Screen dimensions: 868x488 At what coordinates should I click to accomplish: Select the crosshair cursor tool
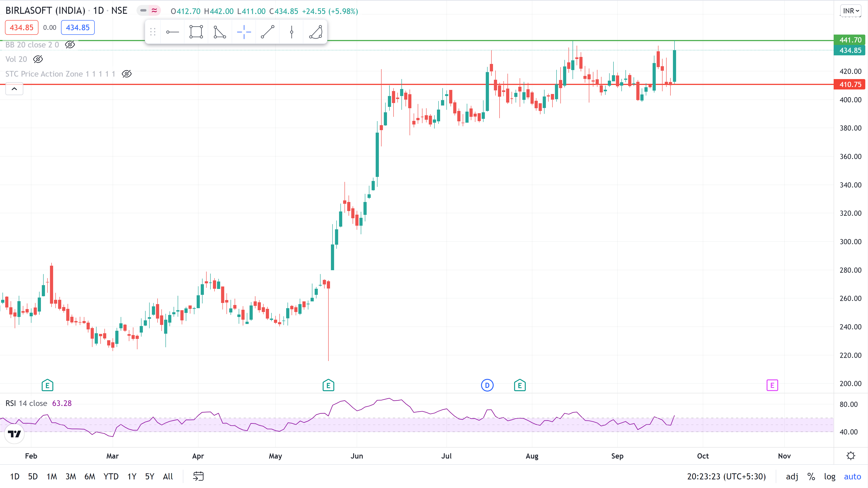(x=244, y=32)
